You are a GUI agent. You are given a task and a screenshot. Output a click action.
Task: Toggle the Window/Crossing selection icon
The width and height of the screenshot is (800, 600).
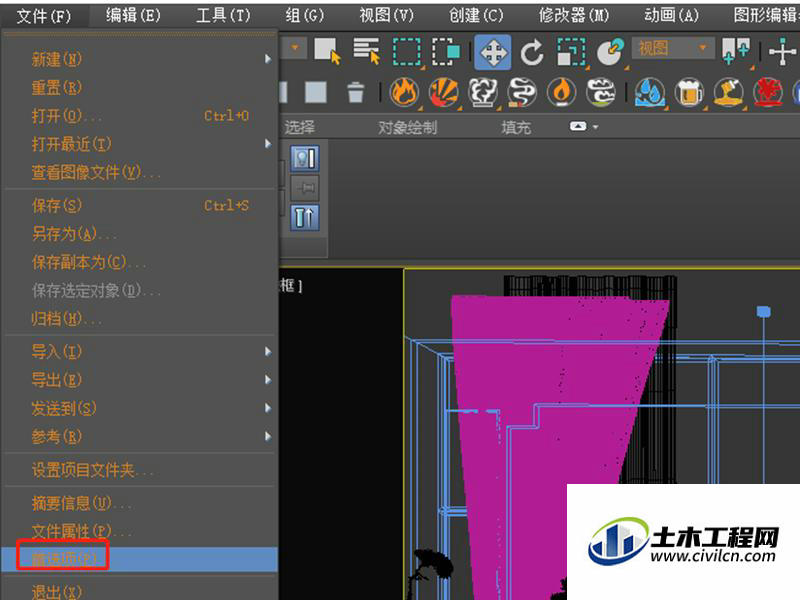point(446,52)
